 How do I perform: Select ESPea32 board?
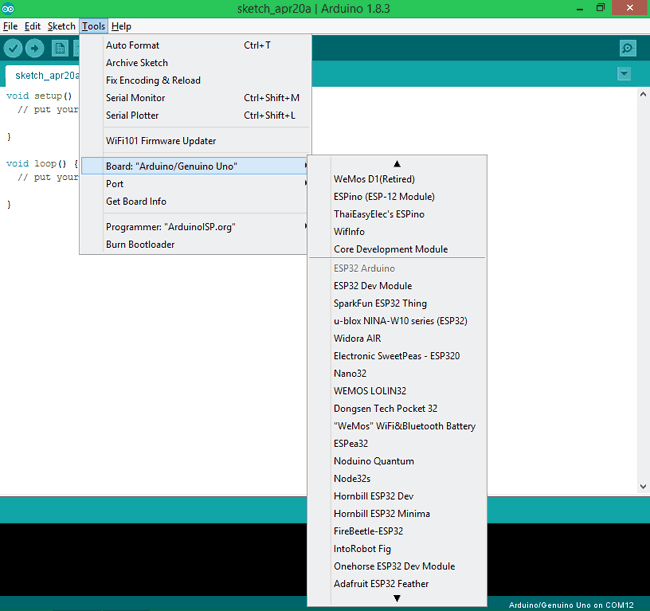pyautogui.click(x=397, y=444)
